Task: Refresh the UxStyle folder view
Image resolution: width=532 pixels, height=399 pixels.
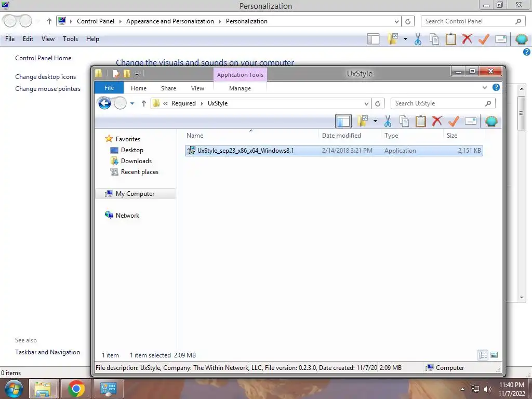Action: pos(378,103)
